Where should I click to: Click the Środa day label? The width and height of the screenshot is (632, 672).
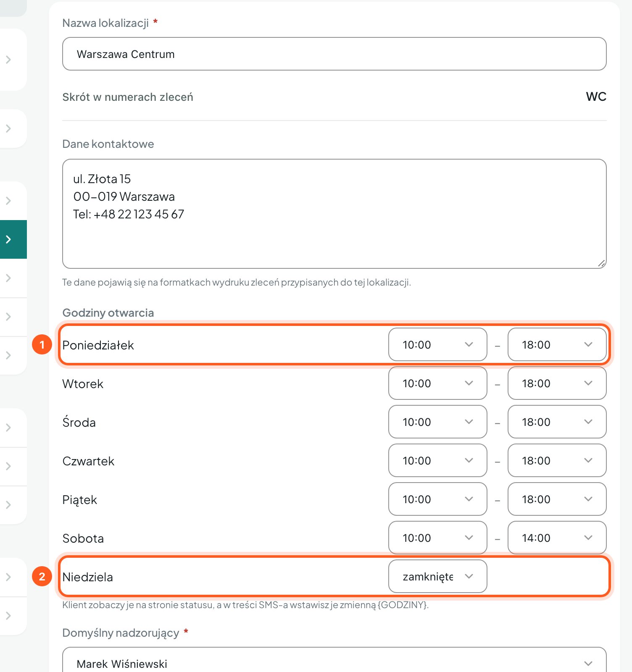tap(79, 422)
